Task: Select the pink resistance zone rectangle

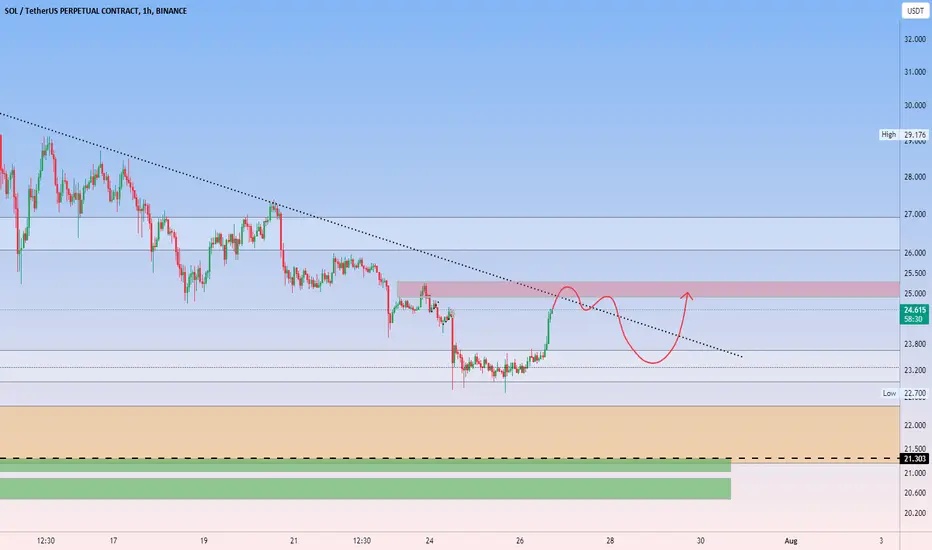Action: (648, 290)
